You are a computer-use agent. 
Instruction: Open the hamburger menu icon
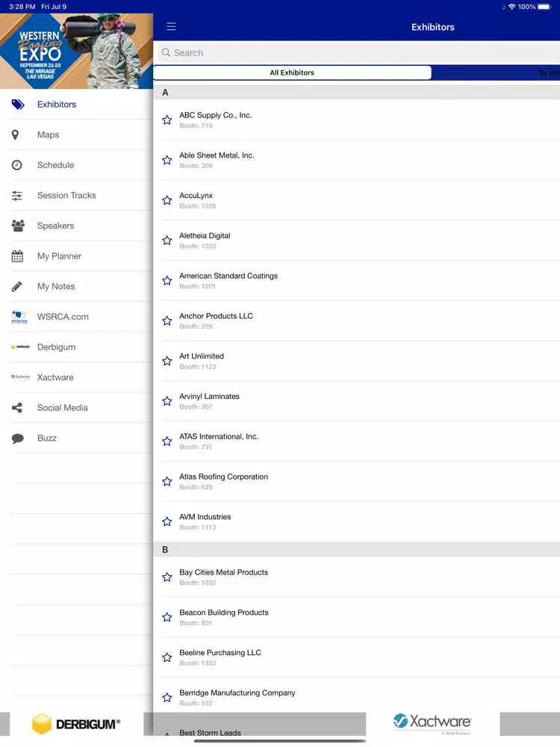(171, 27)
